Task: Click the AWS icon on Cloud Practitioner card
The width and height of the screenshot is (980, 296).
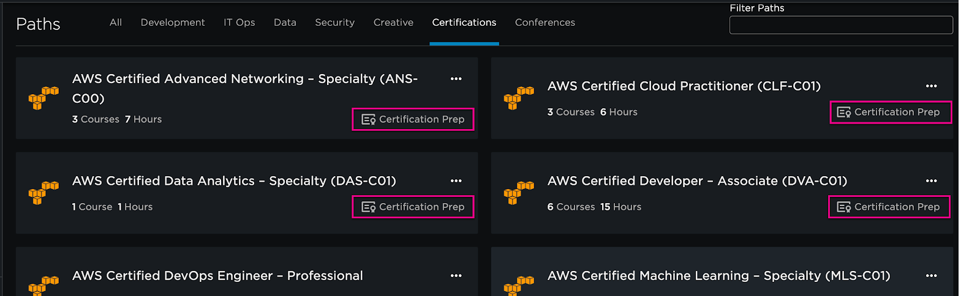Action: [x=519, y=98]
